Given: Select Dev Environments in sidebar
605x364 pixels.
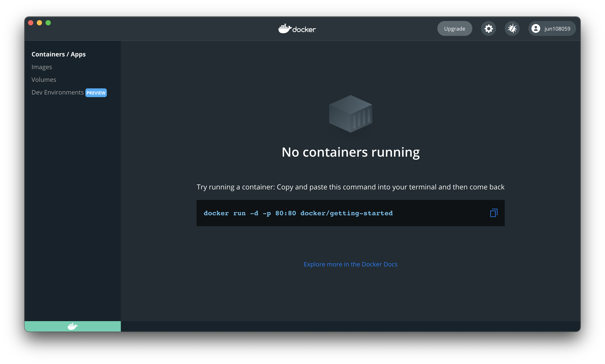Looking at the screenshot, I should tap(57, 93).
